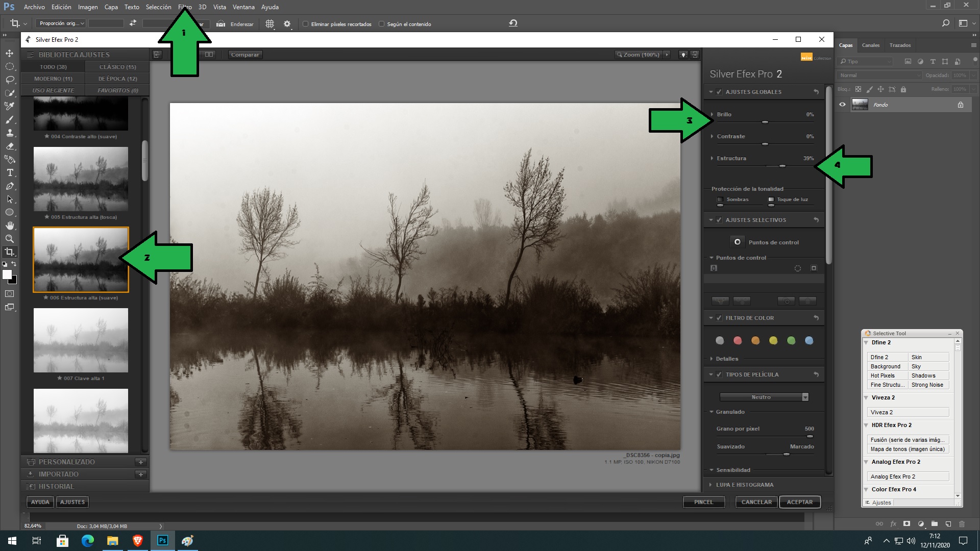Enable Según el contenido checkbox
Screen dimensions: 980x551
381,24
